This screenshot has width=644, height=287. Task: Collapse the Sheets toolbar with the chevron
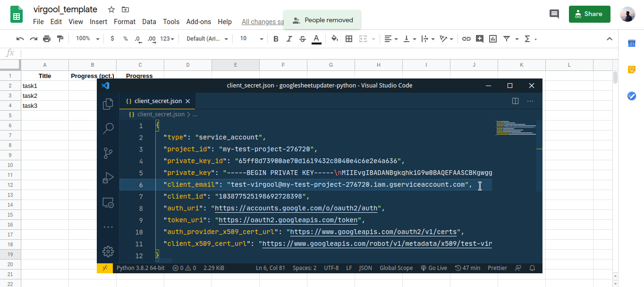click(609, 39)
